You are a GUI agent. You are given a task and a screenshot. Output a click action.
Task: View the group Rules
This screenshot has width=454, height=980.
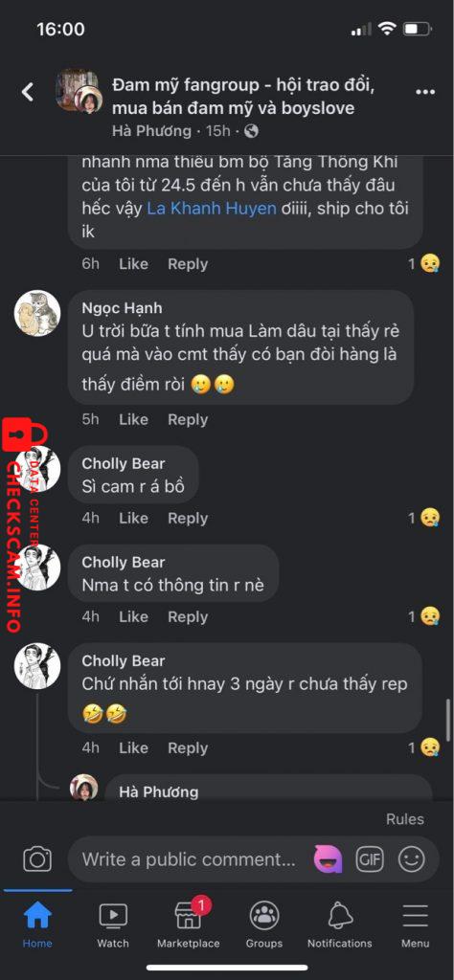404,819
